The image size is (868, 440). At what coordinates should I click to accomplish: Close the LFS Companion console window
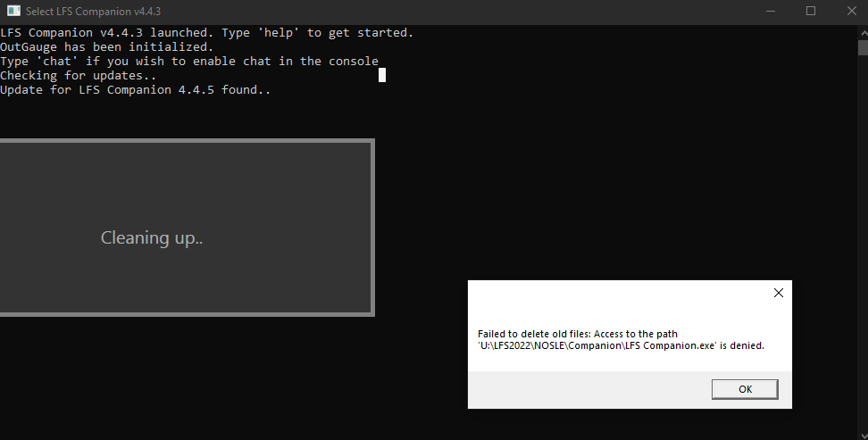[851, 11]
